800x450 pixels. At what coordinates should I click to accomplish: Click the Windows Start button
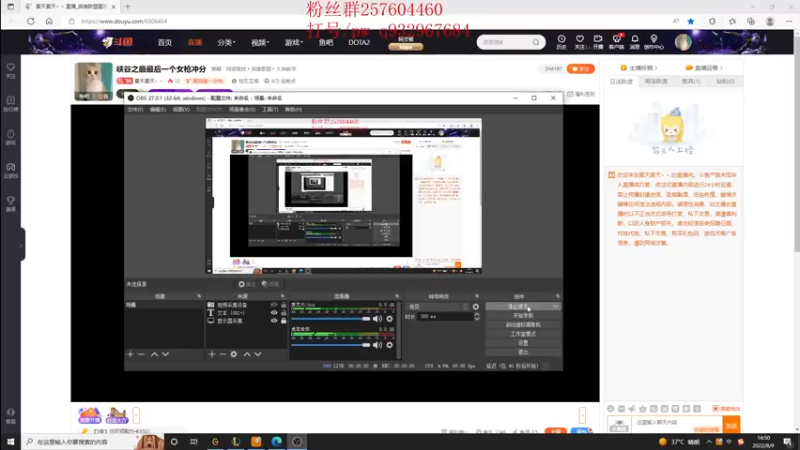(10, 442)
